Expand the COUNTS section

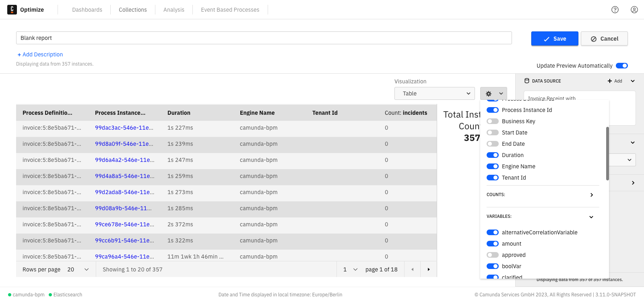pyautogui.click(x=591, y=195)
